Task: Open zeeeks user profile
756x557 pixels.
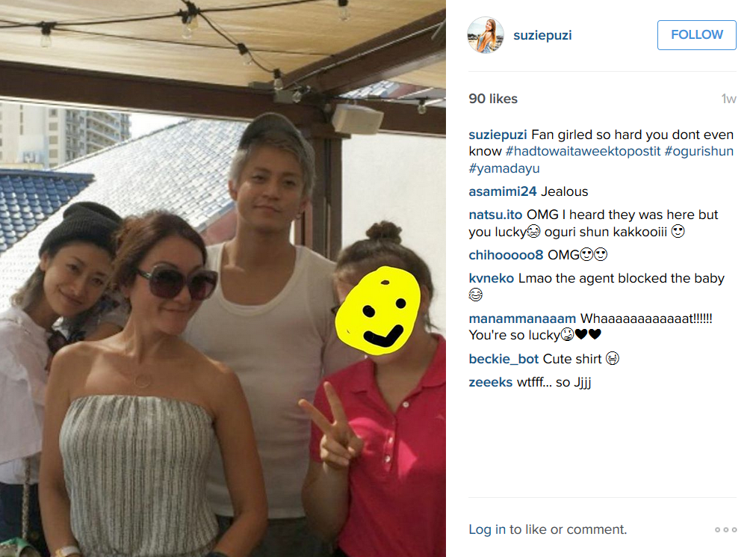Action: (490, 382)
